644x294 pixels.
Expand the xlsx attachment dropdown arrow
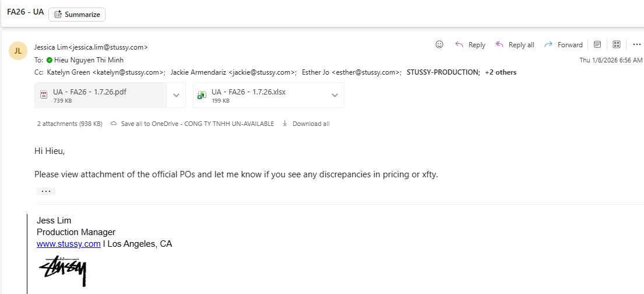point(335,95)
